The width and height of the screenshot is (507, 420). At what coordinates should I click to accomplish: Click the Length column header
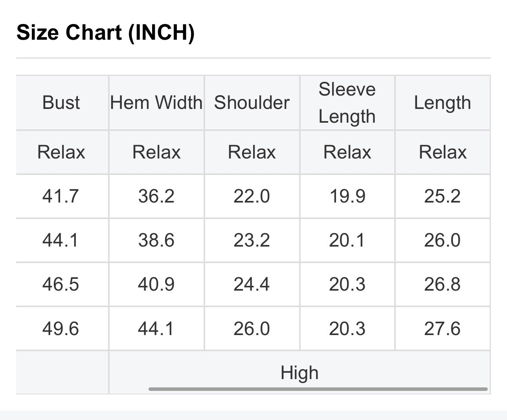click(x=443, y=103)
